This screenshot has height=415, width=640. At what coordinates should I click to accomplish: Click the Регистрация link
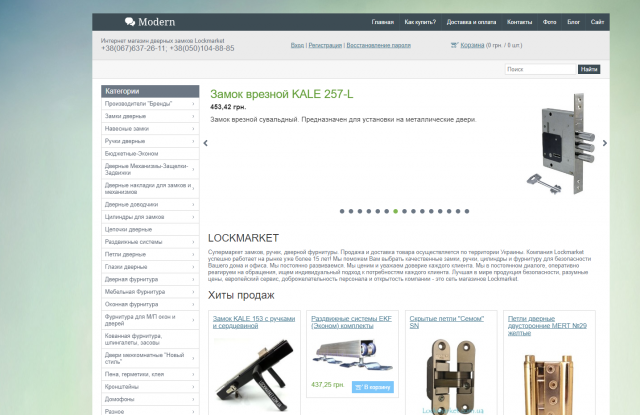coord(325,45)
